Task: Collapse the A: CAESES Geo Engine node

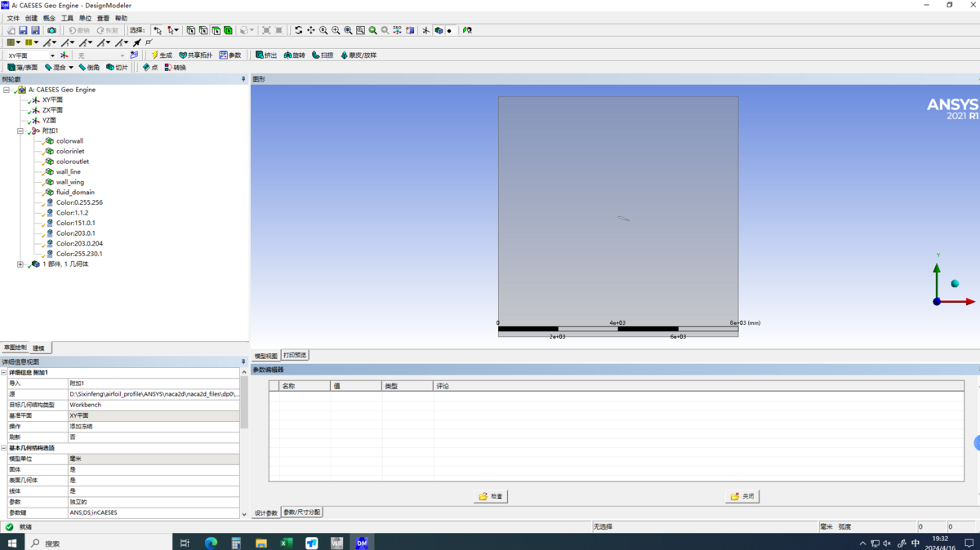Action: (7, 90)
